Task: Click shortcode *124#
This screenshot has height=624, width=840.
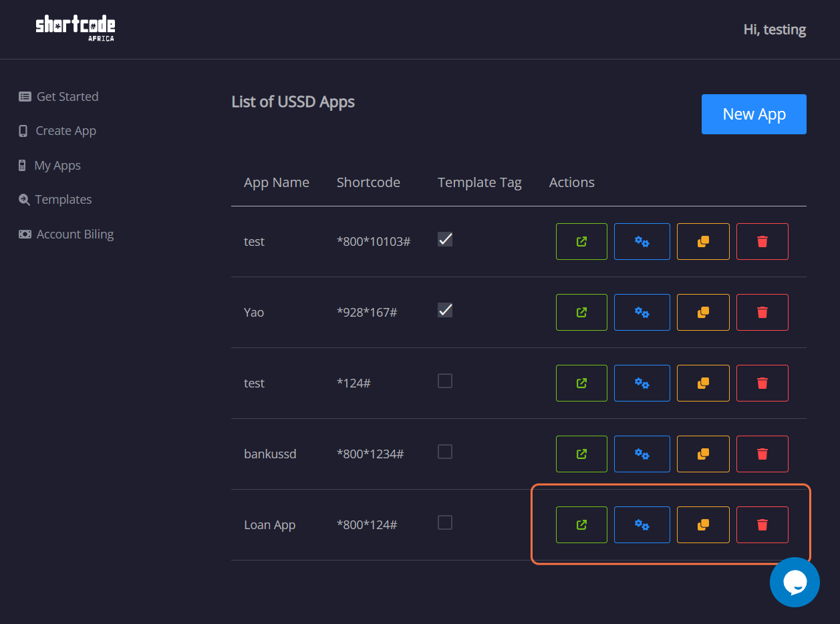Action: pos(354,383)
